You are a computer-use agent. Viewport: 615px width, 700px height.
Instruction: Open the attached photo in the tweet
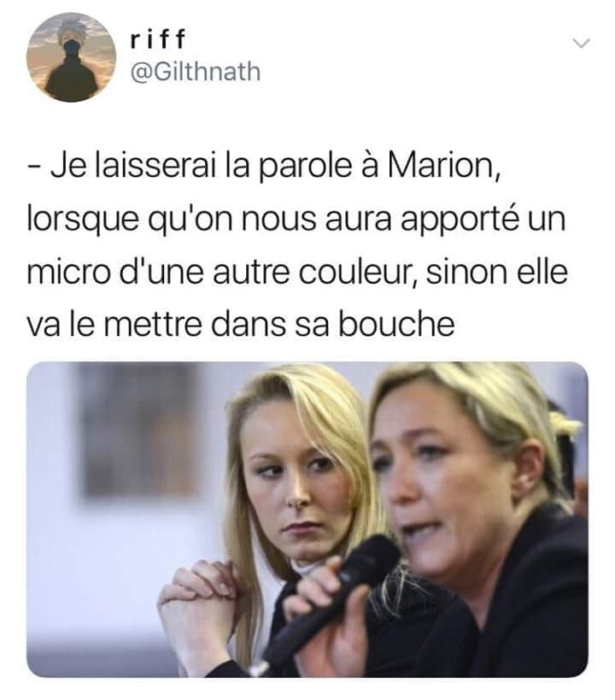pyautogui.click(x=307, y=519)
